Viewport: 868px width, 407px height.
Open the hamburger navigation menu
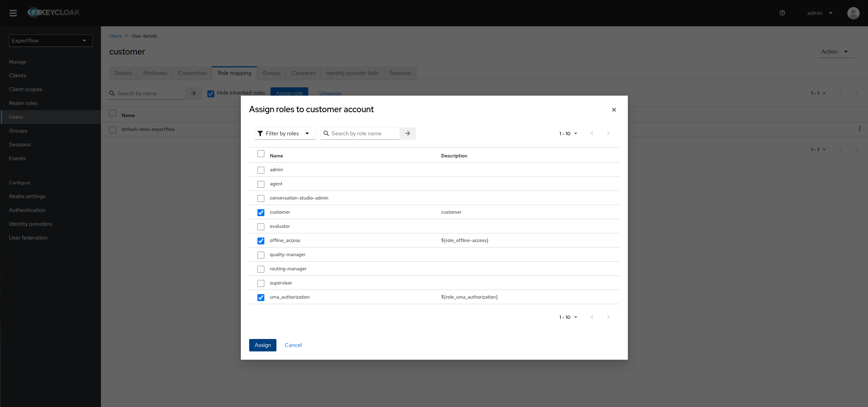(x=13, y=13)
